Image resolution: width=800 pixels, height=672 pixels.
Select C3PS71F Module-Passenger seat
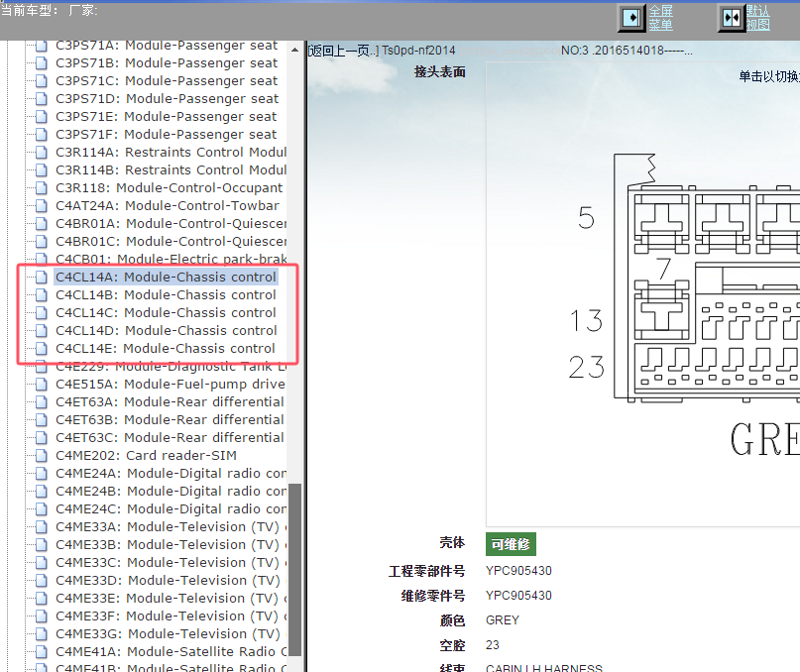(166, 135)
